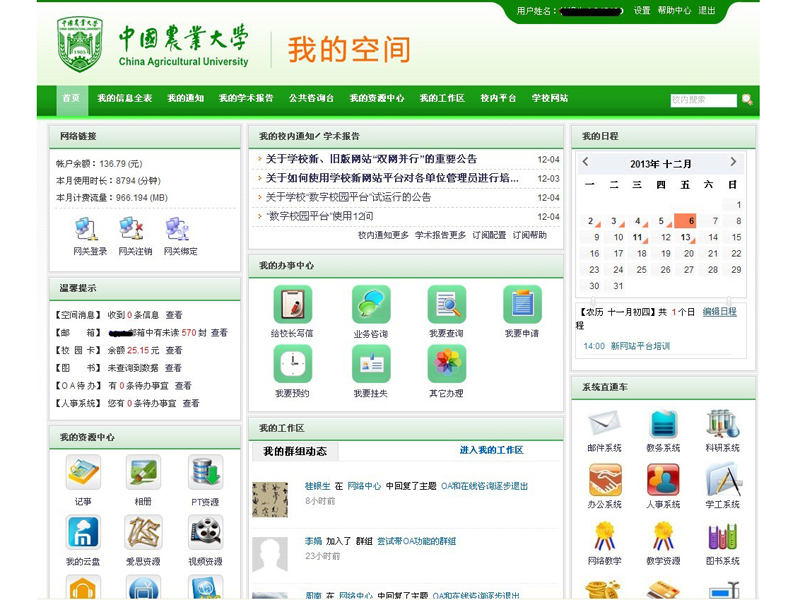Open the 我的云盘 cloud drive icon

coord(83,532)
